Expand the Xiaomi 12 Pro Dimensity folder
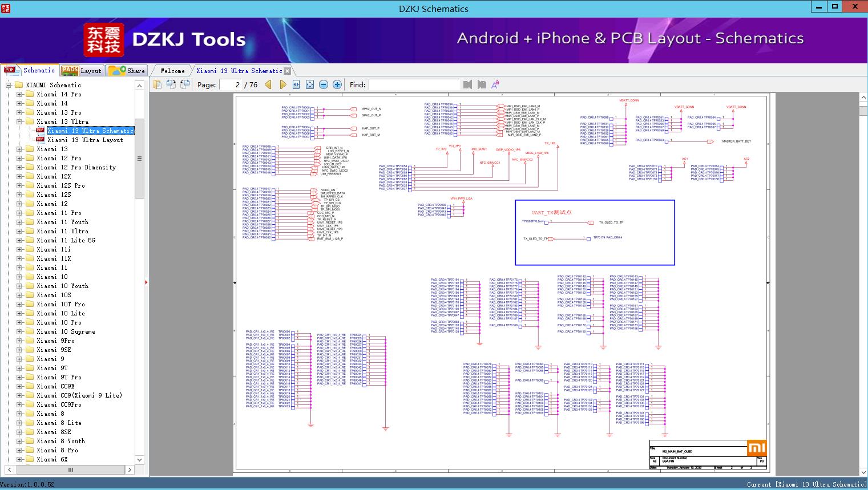868x490 pixels. pyautogui.click(x=19, y=167)
